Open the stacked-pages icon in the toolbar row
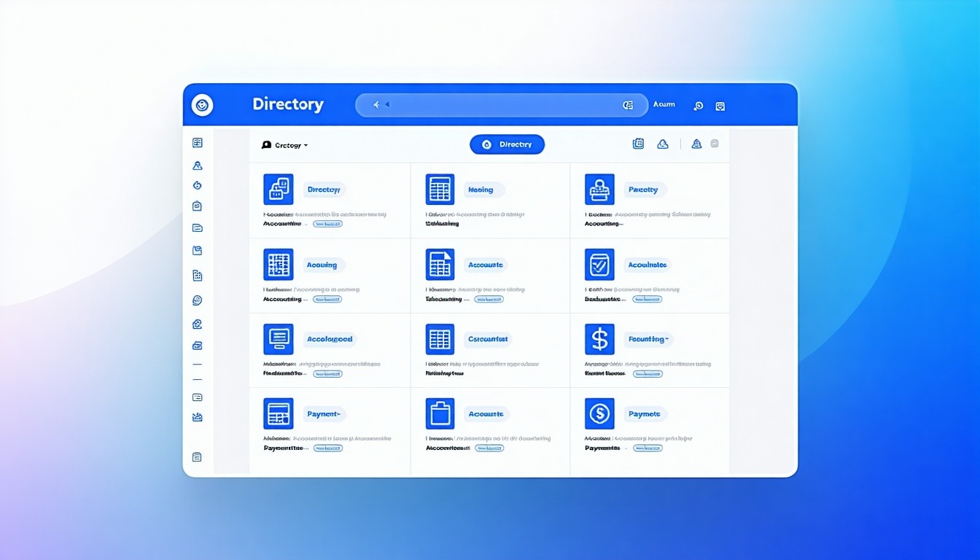This screenshot has width=980, height=560. click(638, 144)
